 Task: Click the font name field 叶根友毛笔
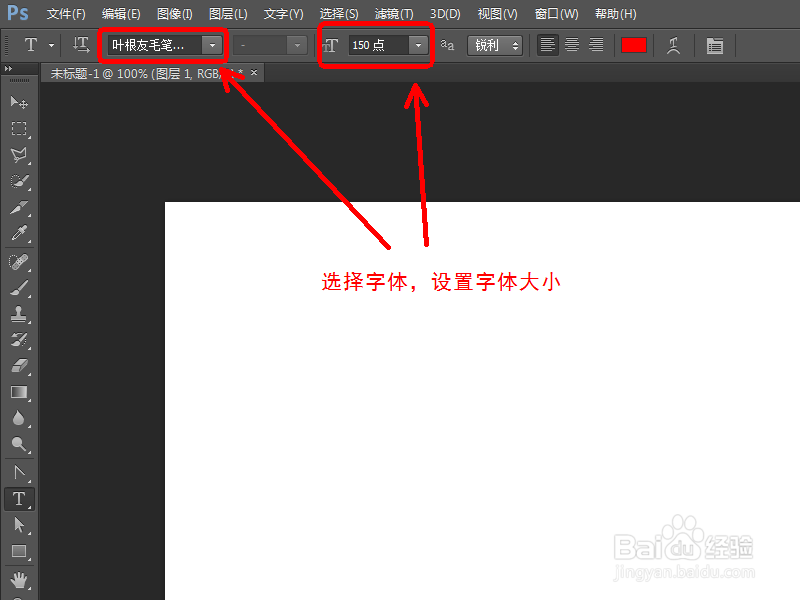click(x=155, y=45)
